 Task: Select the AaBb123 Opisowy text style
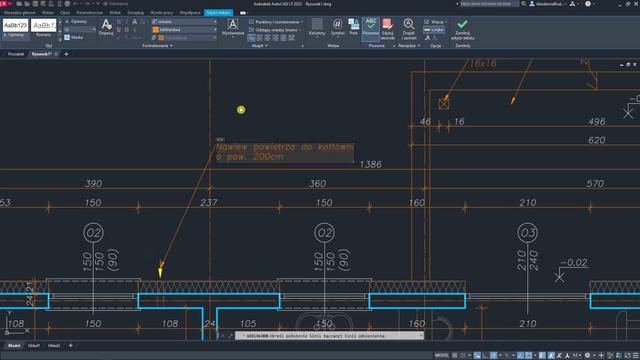tap(16, 28)
